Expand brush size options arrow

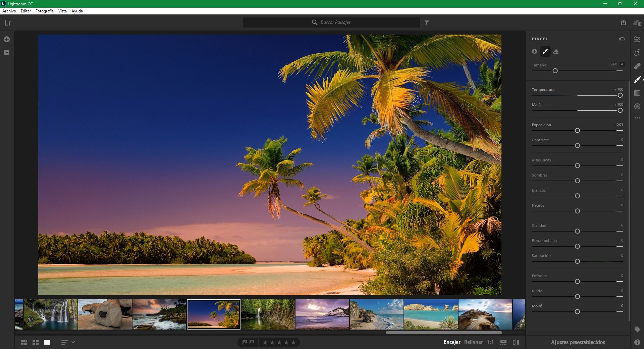click(x=622, y=64)
